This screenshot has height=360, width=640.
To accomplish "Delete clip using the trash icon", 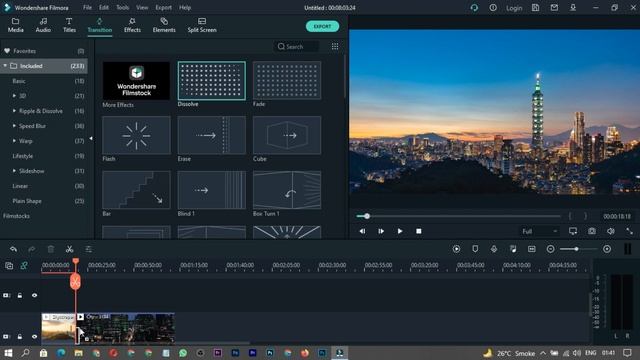I will tap(51, 249).
